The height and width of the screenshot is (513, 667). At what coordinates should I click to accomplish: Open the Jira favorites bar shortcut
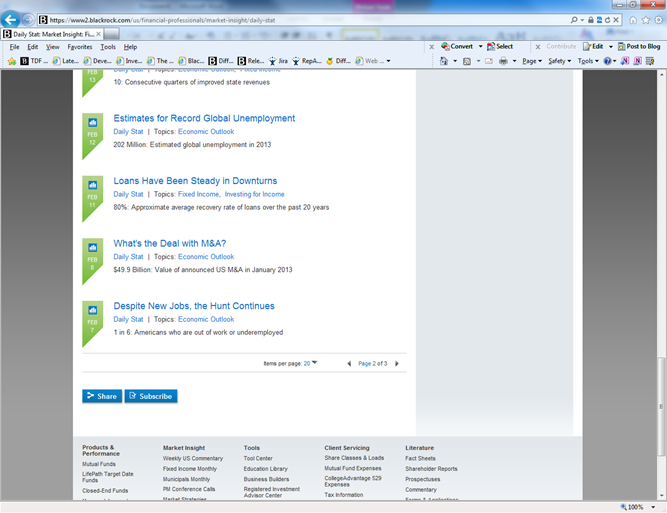point(278,61)
